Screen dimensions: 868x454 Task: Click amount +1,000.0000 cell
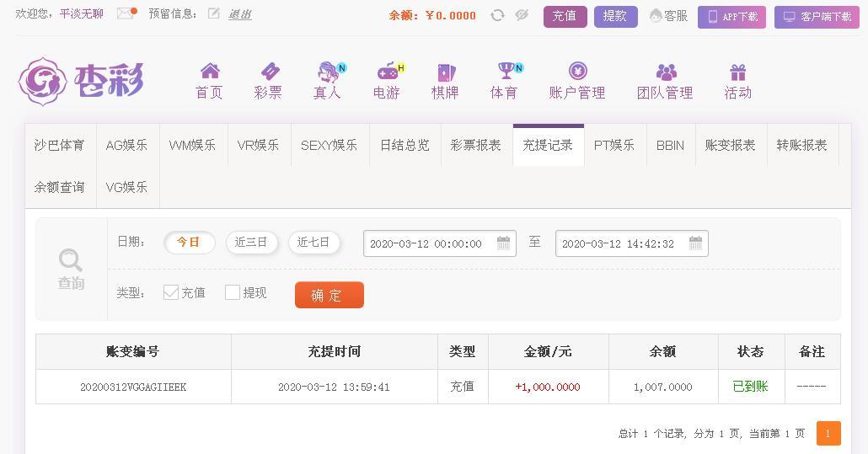(x=548, y=387)
